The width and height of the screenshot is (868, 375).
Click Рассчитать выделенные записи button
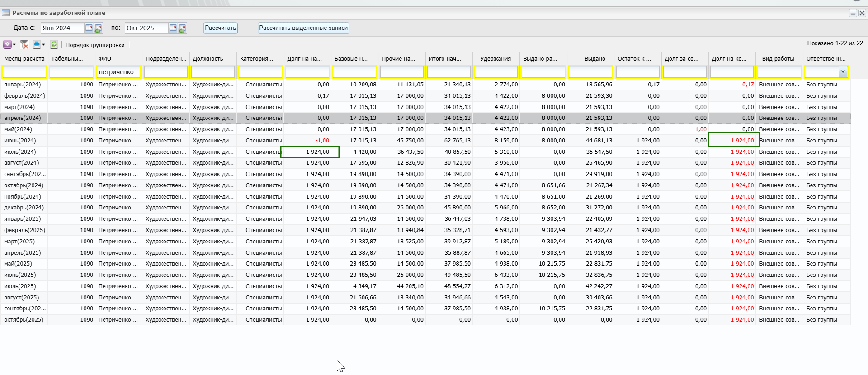[303, 28]
